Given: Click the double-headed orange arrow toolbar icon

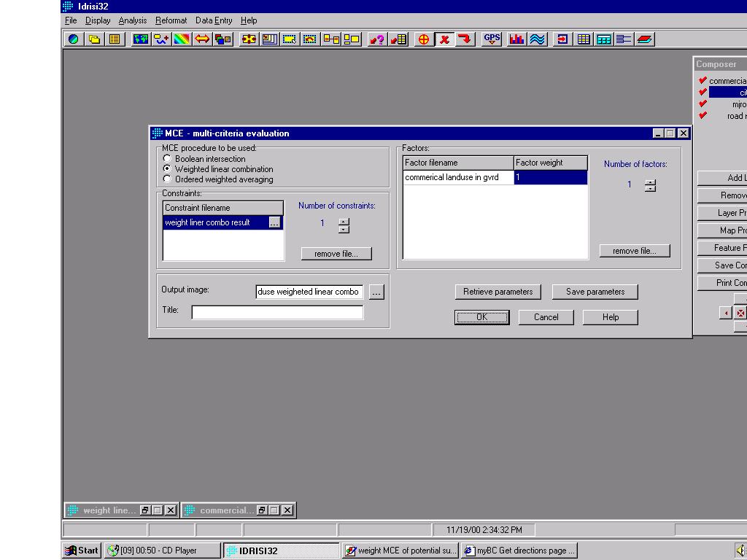Looking at the screenshot, I should coord(202,39).
